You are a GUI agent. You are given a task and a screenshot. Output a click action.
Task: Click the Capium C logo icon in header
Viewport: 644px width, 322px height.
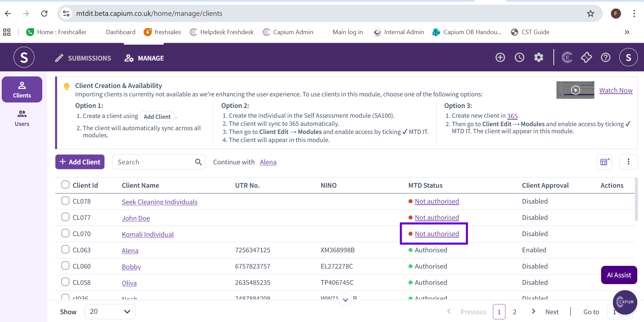click(x=567, y=57)
